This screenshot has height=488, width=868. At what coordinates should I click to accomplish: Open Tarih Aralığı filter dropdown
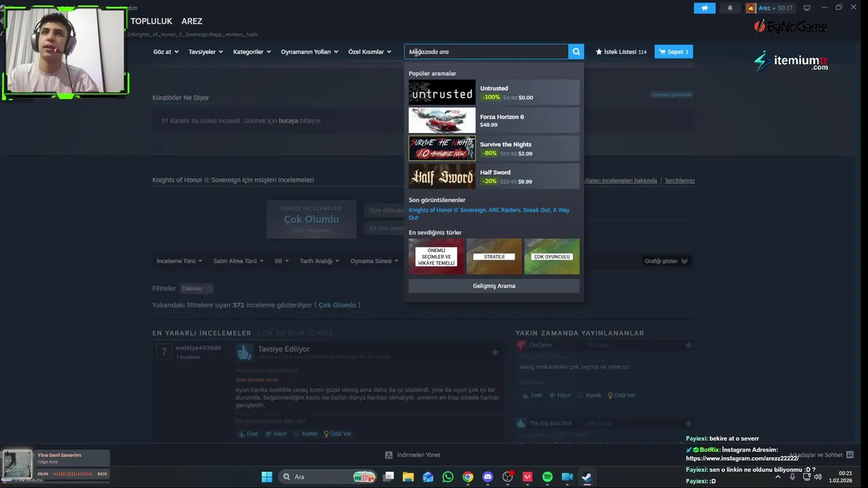(x=319, y=261)
